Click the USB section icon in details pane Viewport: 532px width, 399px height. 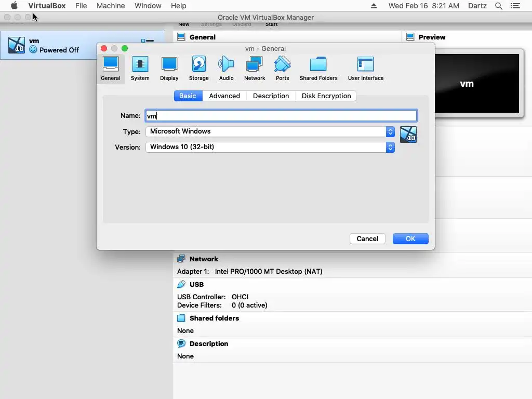(181, 284)
